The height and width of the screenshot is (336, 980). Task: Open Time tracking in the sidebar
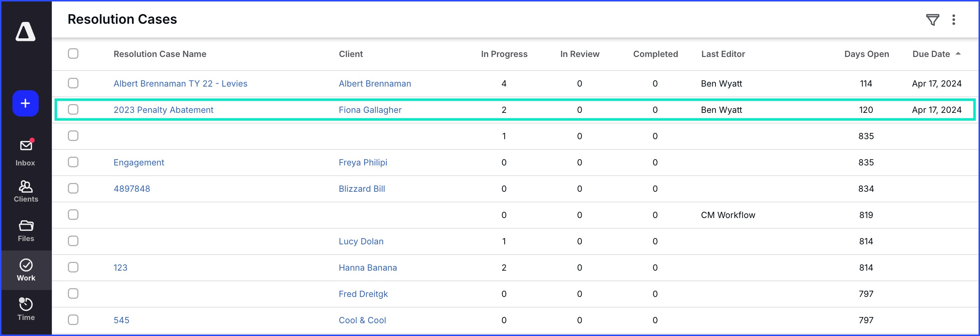pyautogui.click(x=26, y=309)
